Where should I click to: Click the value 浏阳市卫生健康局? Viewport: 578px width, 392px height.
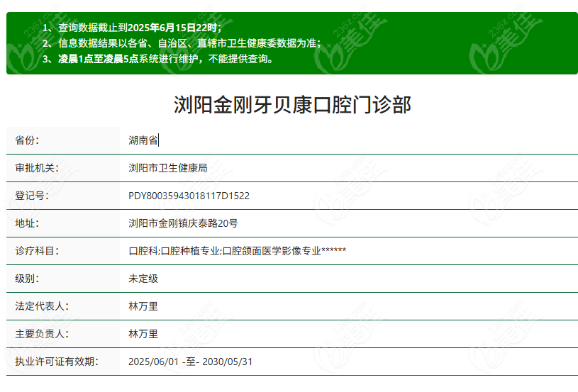pyautogui.click(x=167, y=168)
